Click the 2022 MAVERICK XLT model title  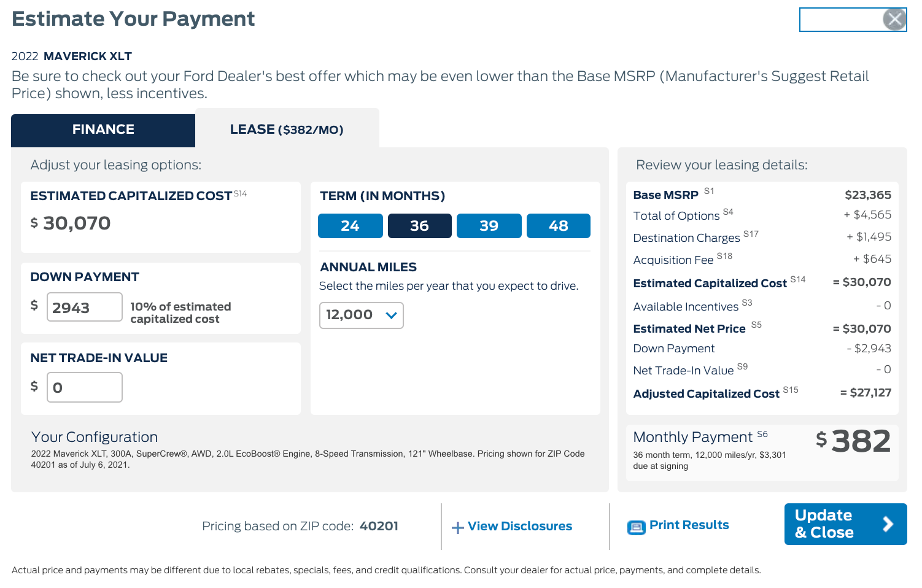pos(72,56)
